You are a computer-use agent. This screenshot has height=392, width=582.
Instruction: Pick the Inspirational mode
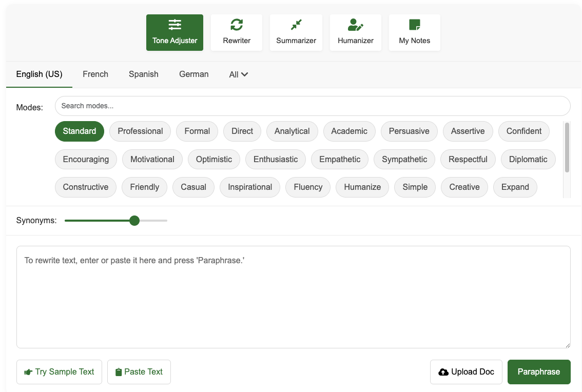(x=250, y=187)
